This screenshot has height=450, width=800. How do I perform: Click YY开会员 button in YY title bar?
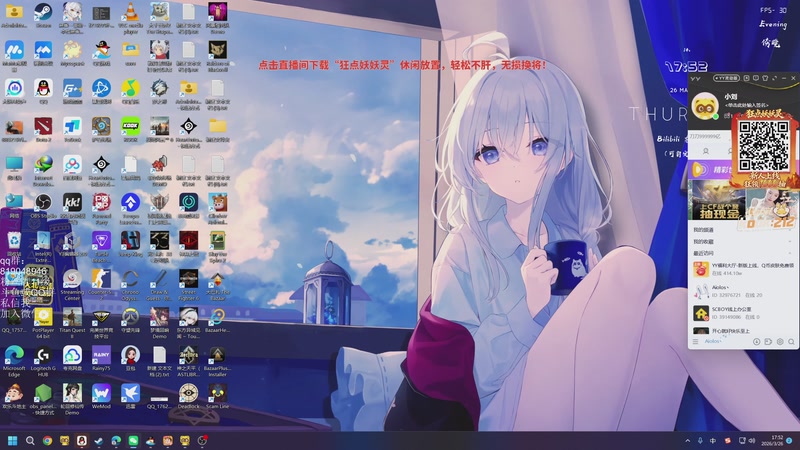[726, 78]
